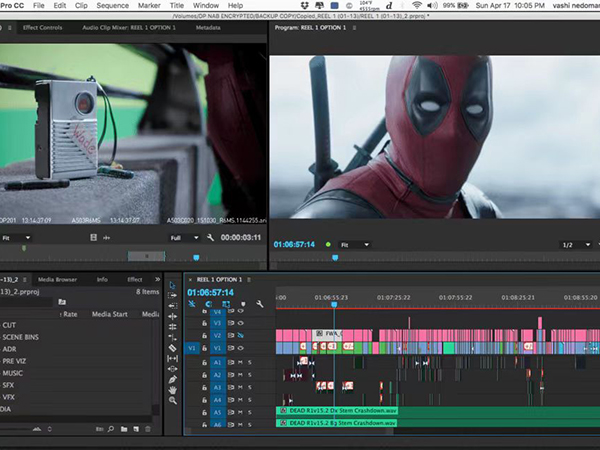Open Source monitor Fit zoom dropdown
This screenshot has width=600, height=450.
click(x=16, y=238)
